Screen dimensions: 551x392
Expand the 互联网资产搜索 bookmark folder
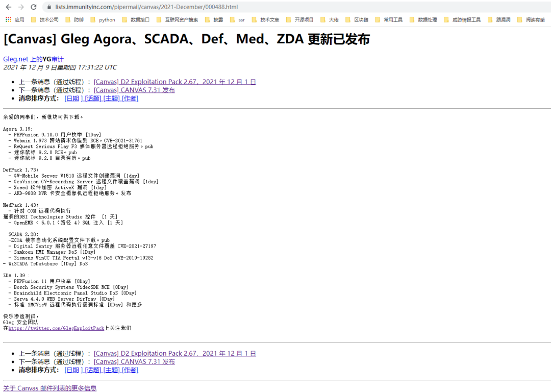[177, 20]
